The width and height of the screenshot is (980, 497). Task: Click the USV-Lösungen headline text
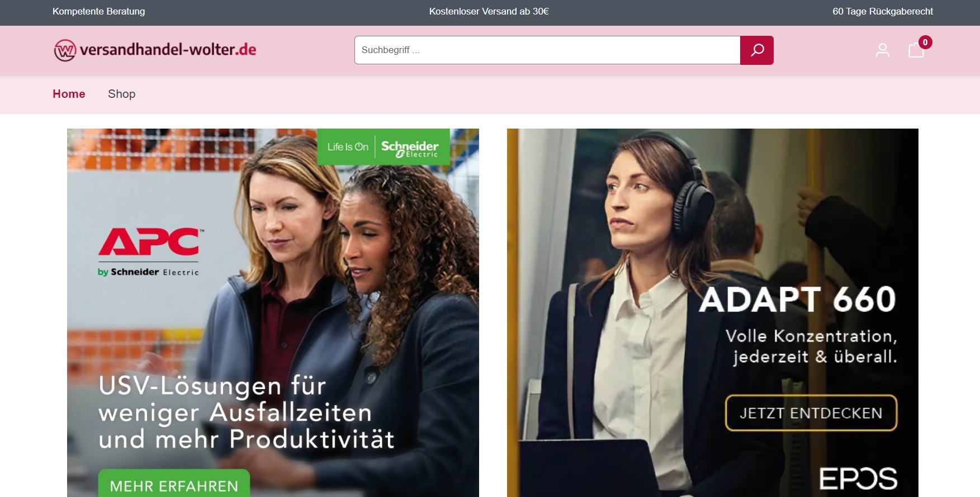(247, 413)
